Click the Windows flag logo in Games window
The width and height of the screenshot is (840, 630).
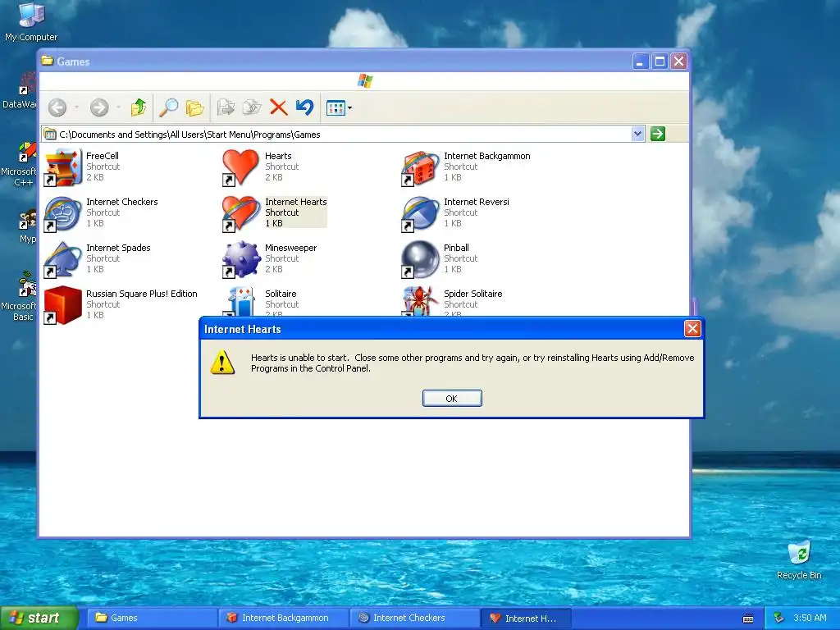365,81
